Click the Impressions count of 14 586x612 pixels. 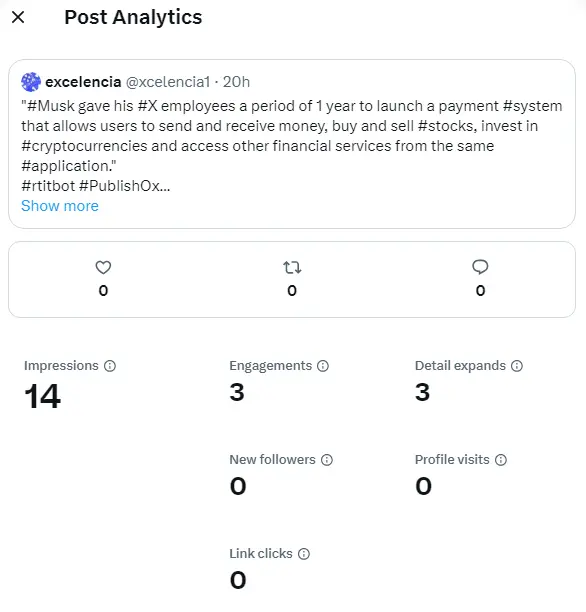[x=42, y=396]
